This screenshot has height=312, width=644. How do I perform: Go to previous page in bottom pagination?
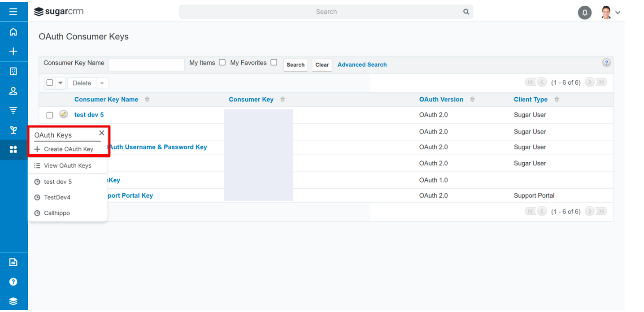(x=542, y=211)
